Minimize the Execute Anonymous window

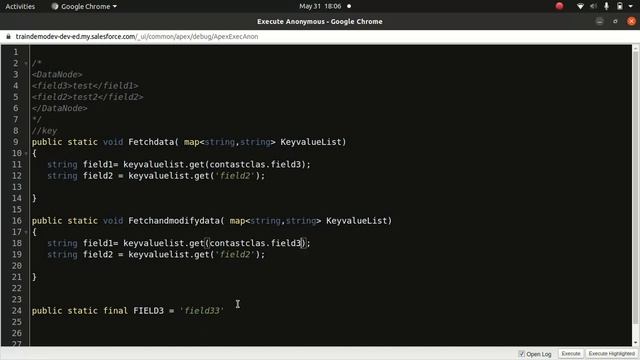point(599,21)
